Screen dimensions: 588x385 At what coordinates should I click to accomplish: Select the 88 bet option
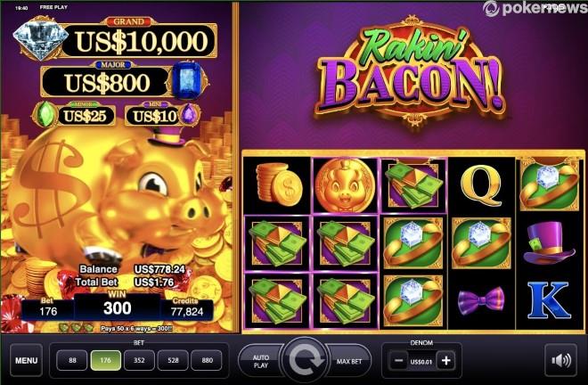[x=72, y=360]
